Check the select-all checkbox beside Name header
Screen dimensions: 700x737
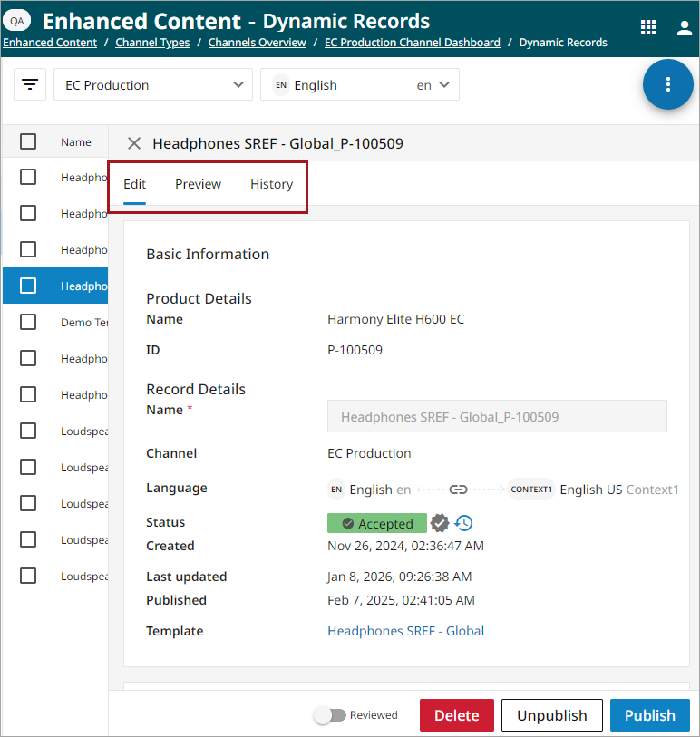pyautogui.click(x=28, y=141)
